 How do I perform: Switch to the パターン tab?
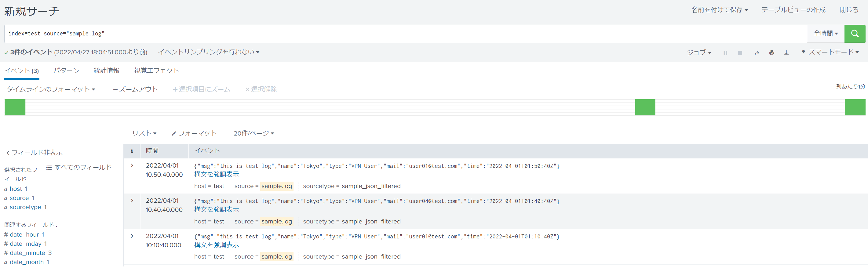(66, 71)
